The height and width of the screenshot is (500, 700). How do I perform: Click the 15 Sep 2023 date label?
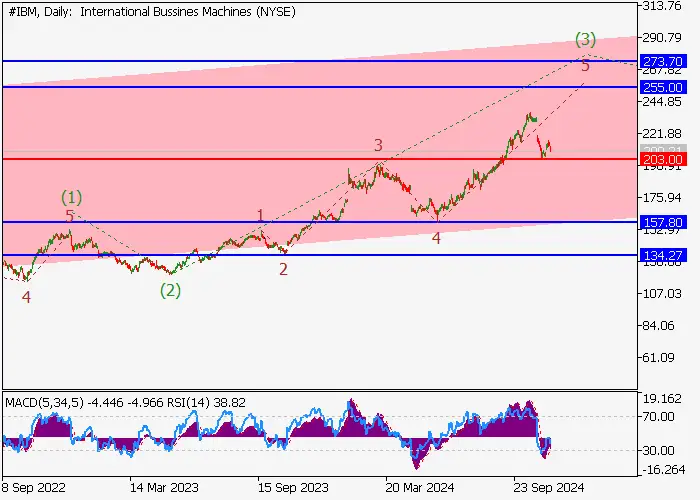coord(293,488)
